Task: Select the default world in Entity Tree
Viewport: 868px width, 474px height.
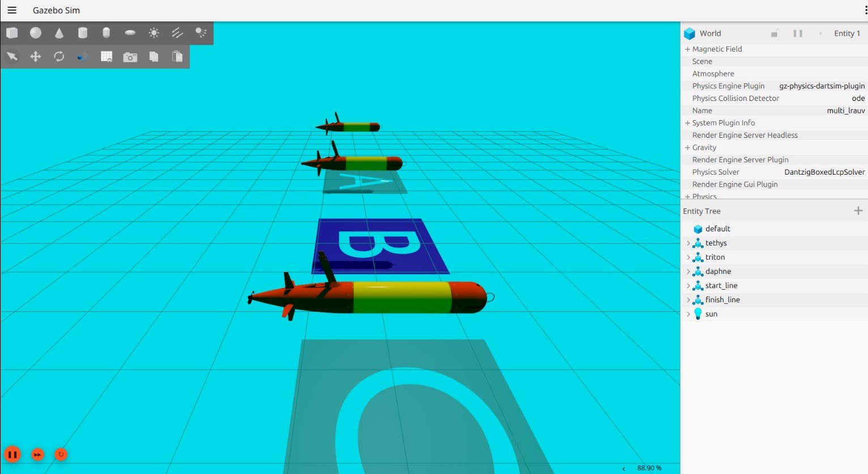Action: pyautogui.click(x=717, y=228)
